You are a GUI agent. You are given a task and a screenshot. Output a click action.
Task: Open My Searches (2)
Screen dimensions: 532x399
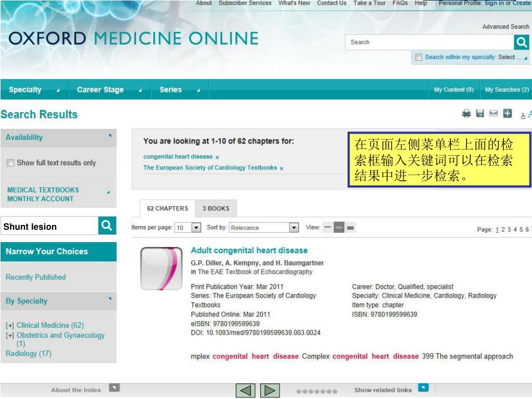507,89
